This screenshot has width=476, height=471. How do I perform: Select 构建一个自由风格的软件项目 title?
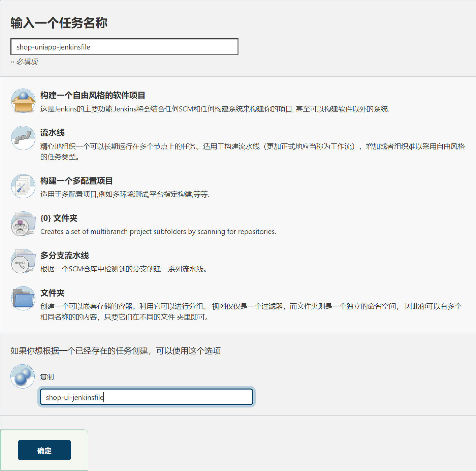coord(93,95)
